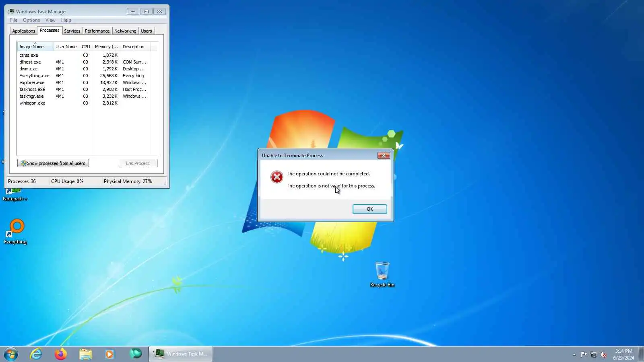Switch to the Networking tab
644x362 pixels.
click(x=125, y=31)
